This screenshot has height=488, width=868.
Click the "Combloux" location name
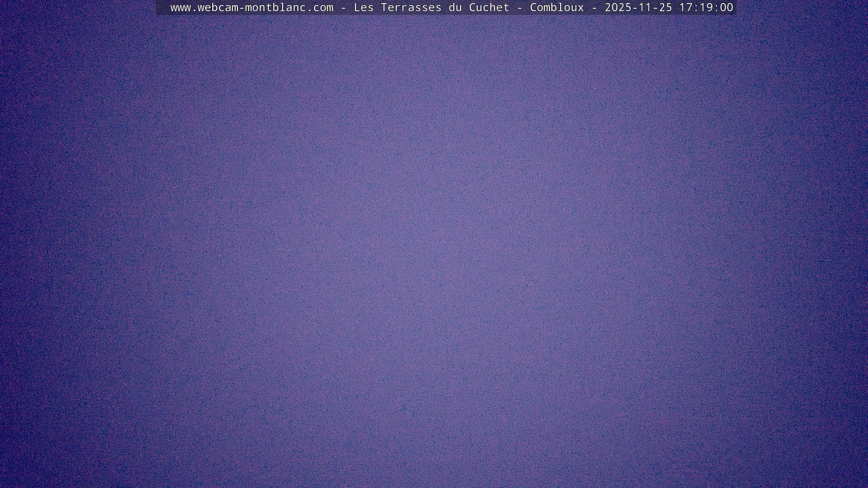click(x=557, y=7)
